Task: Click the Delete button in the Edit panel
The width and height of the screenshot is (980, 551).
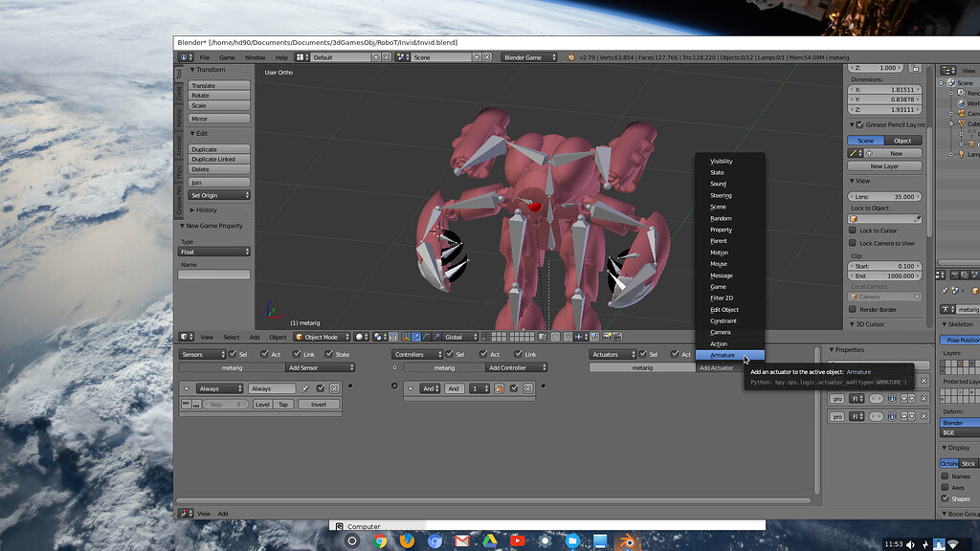Action: 219,169
